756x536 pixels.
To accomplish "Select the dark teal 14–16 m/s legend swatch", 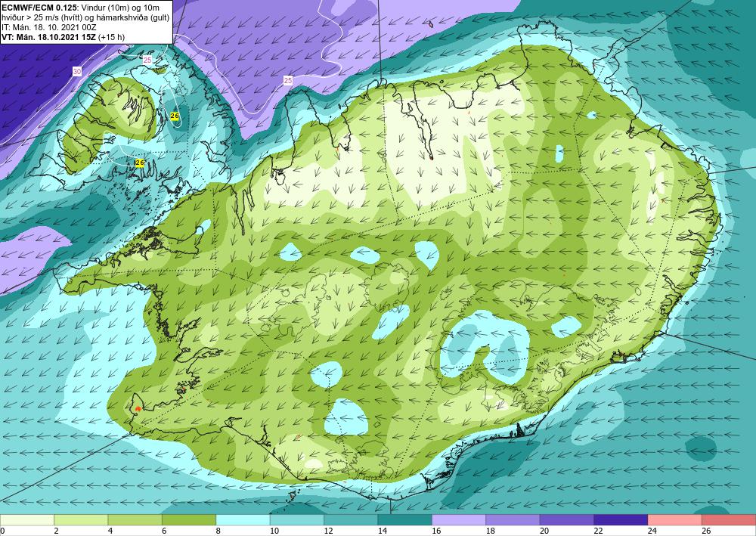I will click(405, 520).
